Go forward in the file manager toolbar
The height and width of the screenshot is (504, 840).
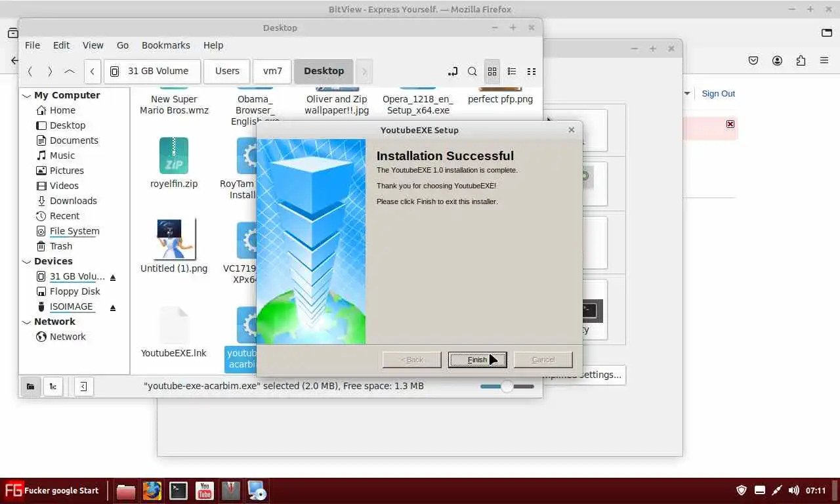click(x=50, y=72)
